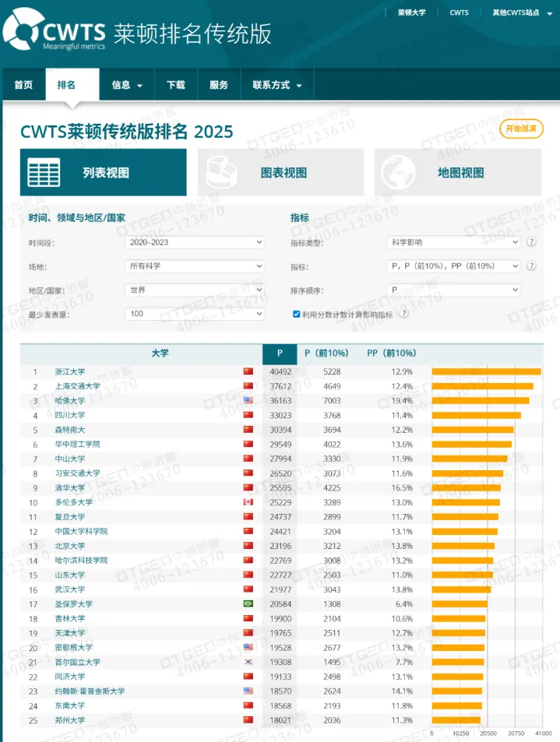Viewport: 560px width, 742px height.
Task: Toggle 利用分数计数计算影响指标 checkbox
Action: (296, 315)
